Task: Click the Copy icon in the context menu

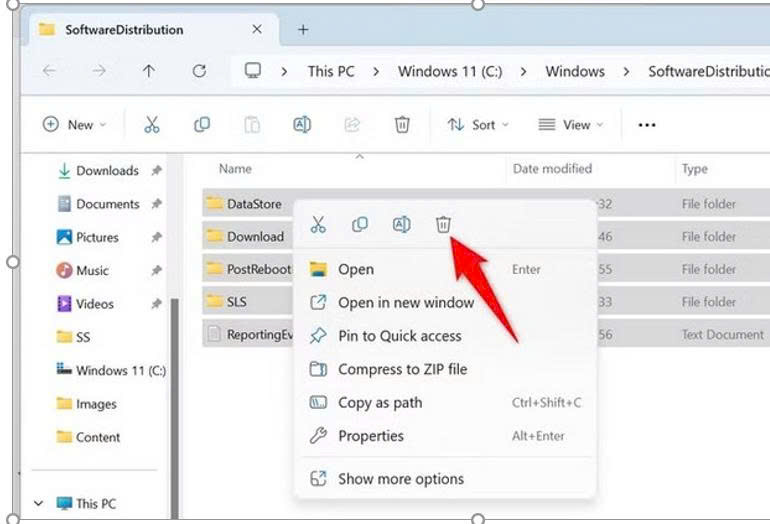Action: (360, 224)
